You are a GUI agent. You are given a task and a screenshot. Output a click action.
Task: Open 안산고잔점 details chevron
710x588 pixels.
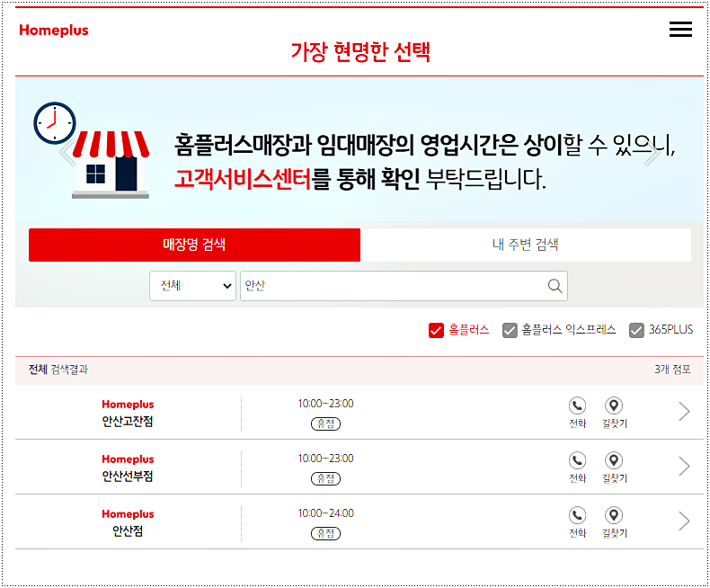point(684,412)
